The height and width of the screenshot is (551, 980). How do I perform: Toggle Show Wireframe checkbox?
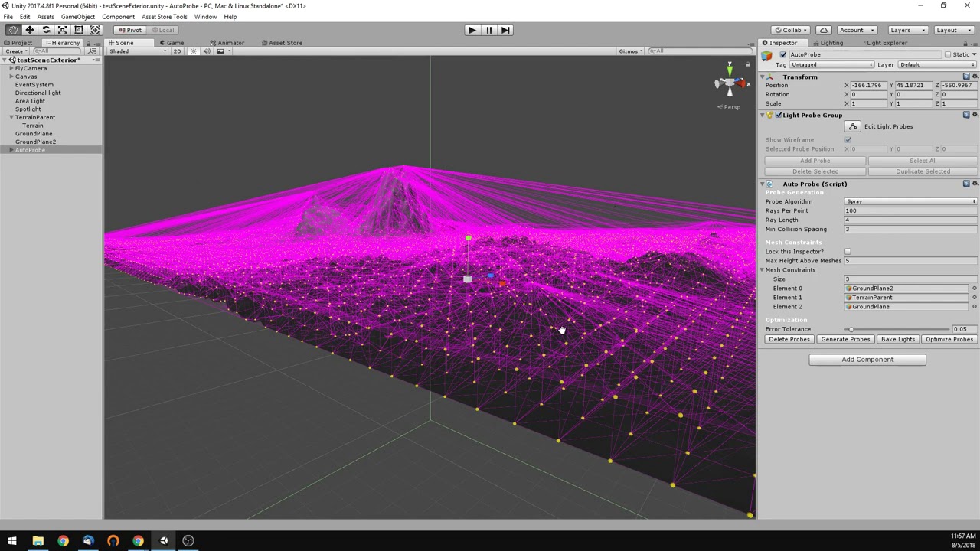pos(848,140)
